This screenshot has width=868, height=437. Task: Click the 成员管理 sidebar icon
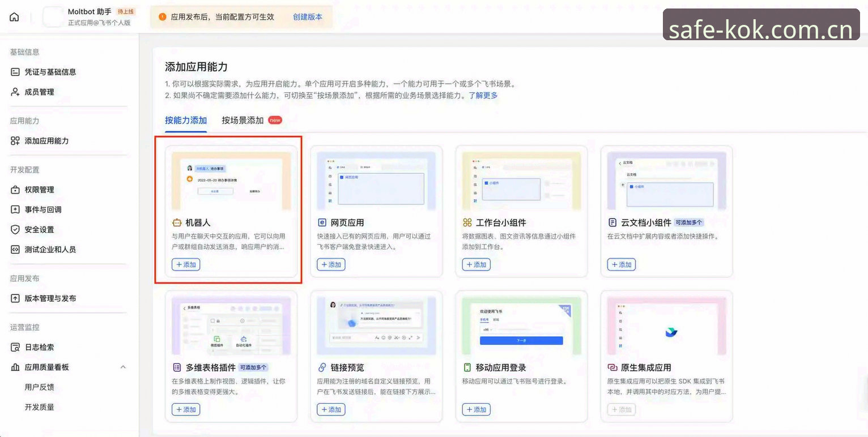coord(15,92)
